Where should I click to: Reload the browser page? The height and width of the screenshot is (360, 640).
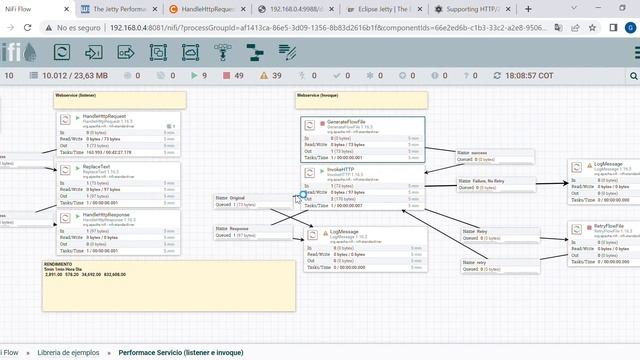tap(27, 27)
